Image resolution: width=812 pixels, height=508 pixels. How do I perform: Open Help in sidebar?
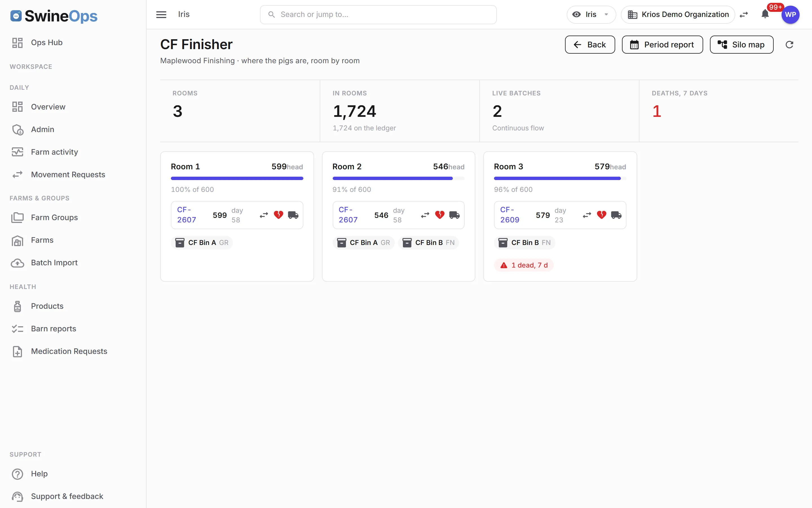pos(73,474)
